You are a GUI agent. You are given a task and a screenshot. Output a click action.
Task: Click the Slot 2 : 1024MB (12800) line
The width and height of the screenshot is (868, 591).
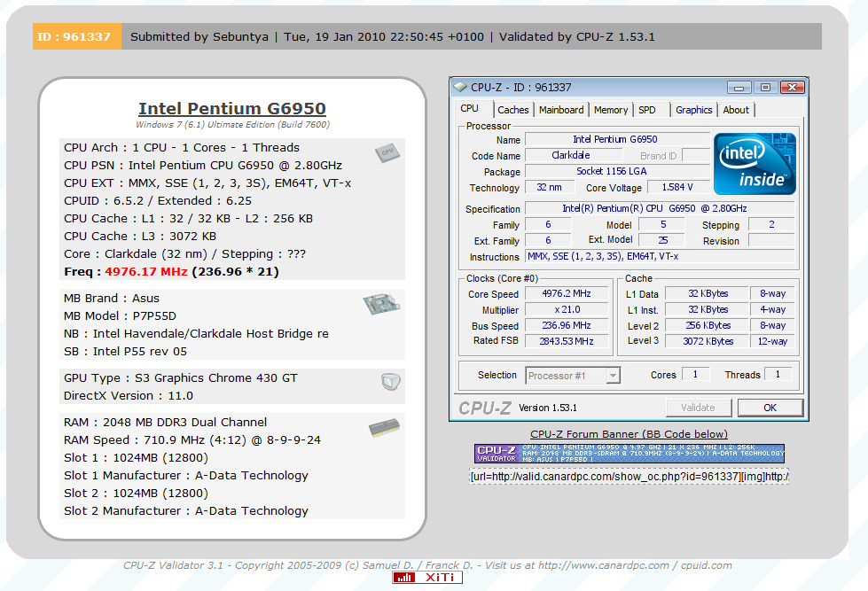136,493
